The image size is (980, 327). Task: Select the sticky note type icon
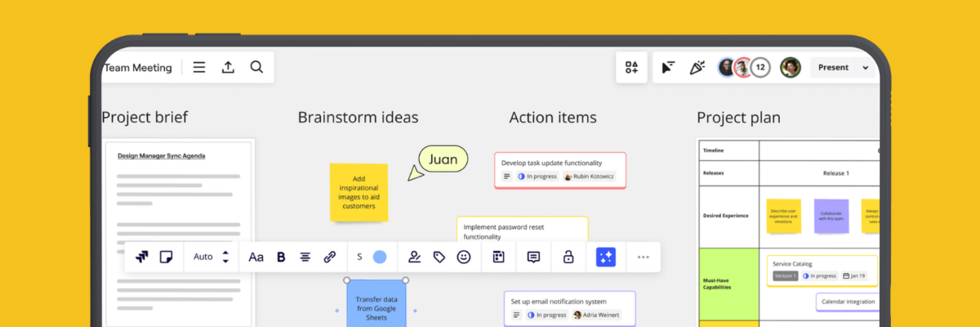click(x=166, y=257)
